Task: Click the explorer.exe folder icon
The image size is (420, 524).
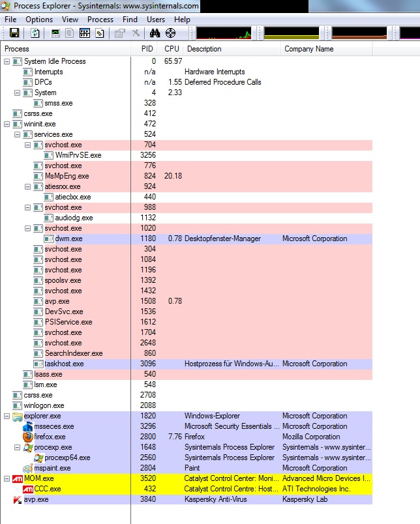Action: pyautogui.click(x=18, y=416)
